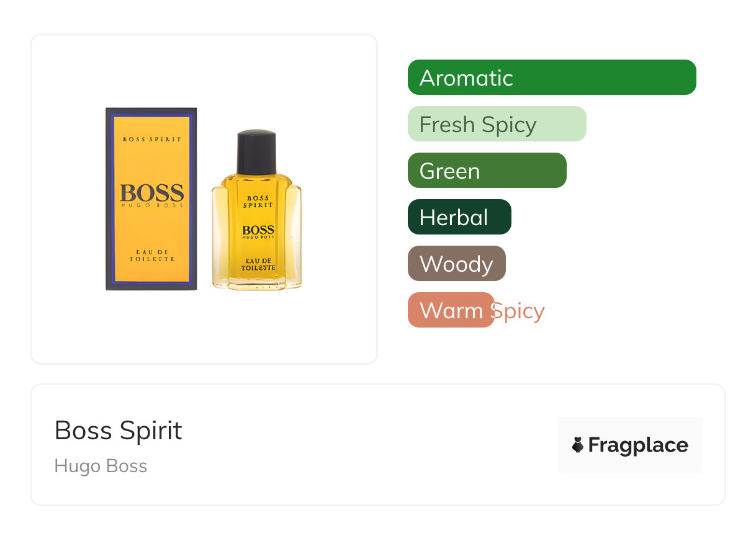Click the black cap of the bottle
The height and width of the screenshot is (536, 756).
tap(256, 152)
